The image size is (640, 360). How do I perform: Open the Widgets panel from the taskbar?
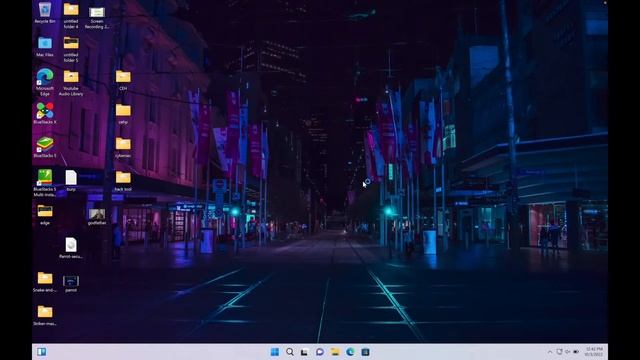tap(42, 352)
